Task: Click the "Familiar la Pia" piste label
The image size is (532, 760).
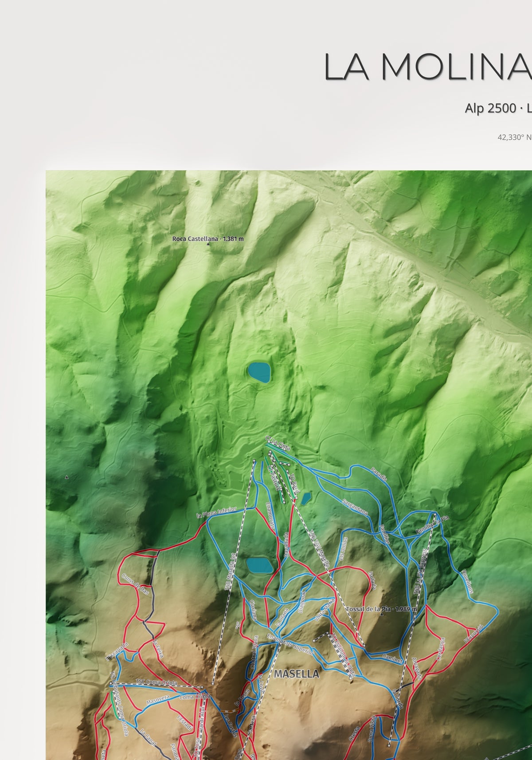Action: 432,525
